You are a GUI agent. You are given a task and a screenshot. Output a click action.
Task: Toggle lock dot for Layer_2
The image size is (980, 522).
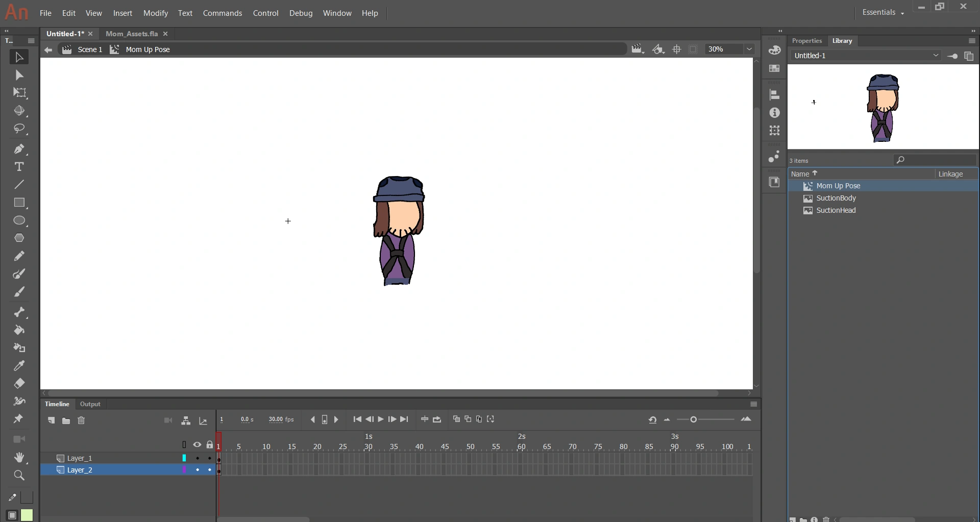210,470
